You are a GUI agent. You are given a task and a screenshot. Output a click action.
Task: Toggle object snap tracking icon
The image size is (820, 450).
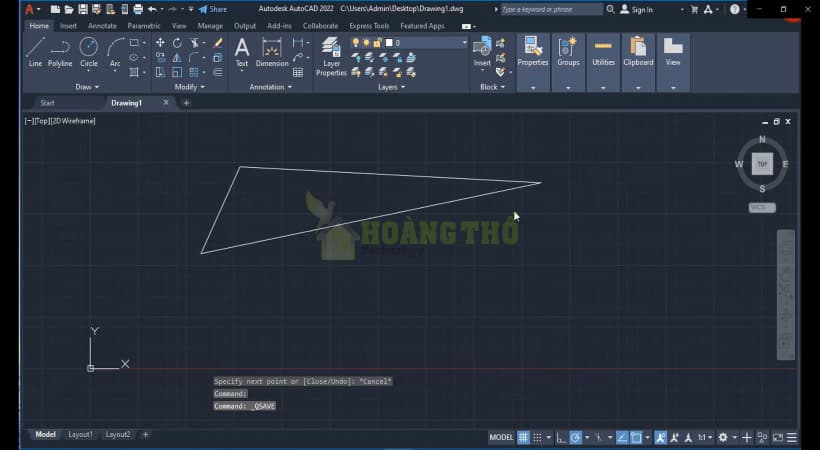(x=622, y=437)
